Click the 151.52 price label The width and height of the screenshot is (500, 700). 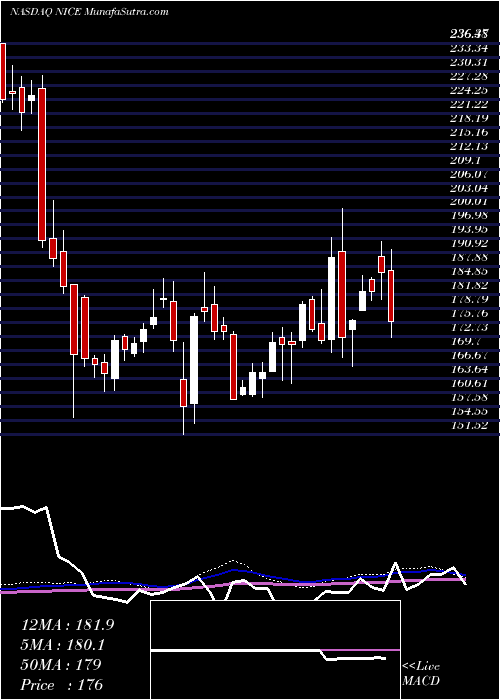click(x=469, y=425)
